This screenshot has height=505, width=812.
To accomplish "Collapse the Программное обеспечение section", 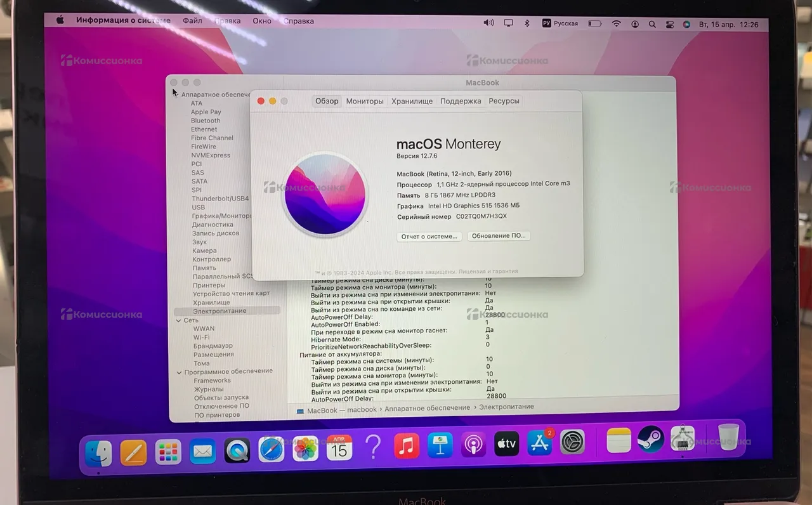I will click(179, 372).
